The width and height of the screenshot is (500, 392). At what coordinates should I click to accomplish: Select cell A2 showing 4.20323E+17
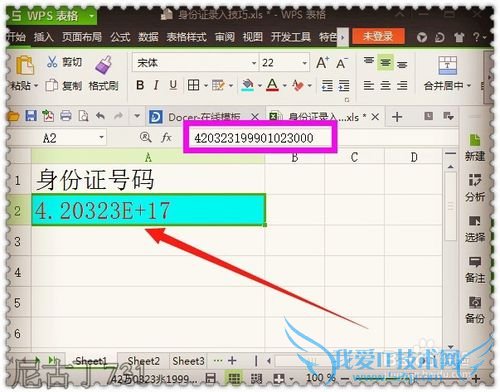(148, 210)
